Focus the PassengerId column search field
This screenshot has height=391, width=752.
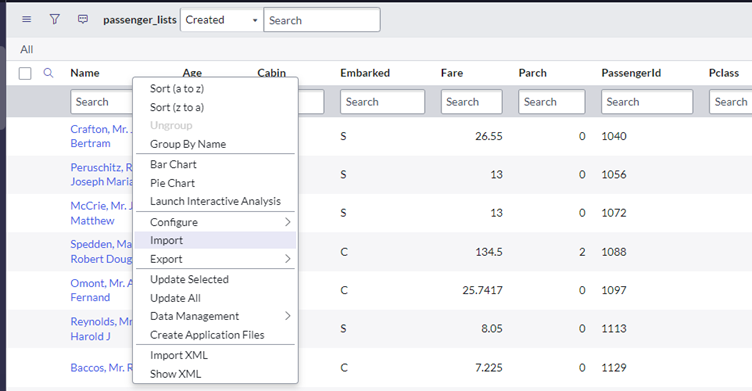(647, 102)
